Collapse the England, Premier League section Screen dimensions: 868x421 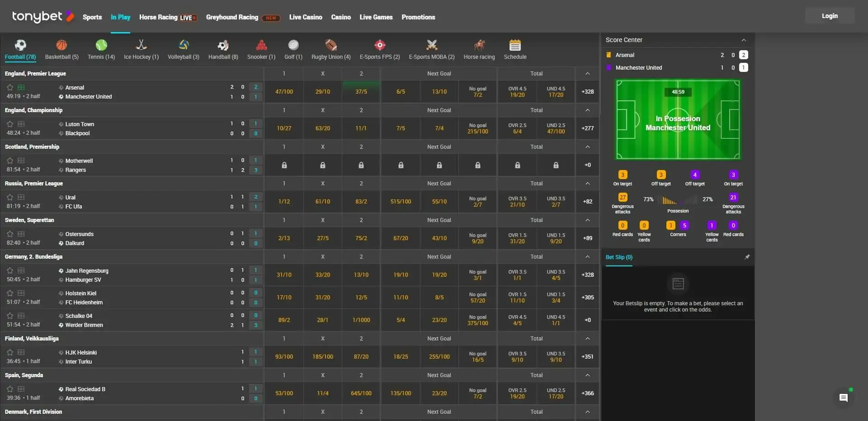[587, 73]
